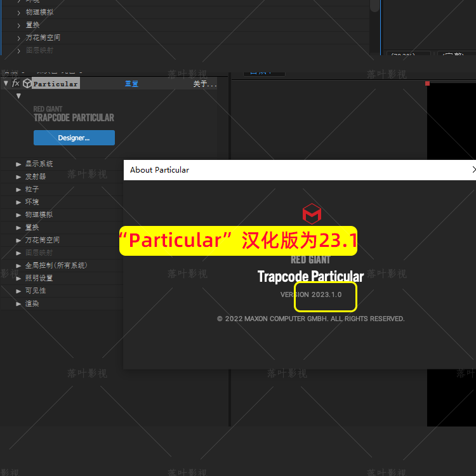Expand the 可见性 group
Screen dimensions: 476x476
18,291
